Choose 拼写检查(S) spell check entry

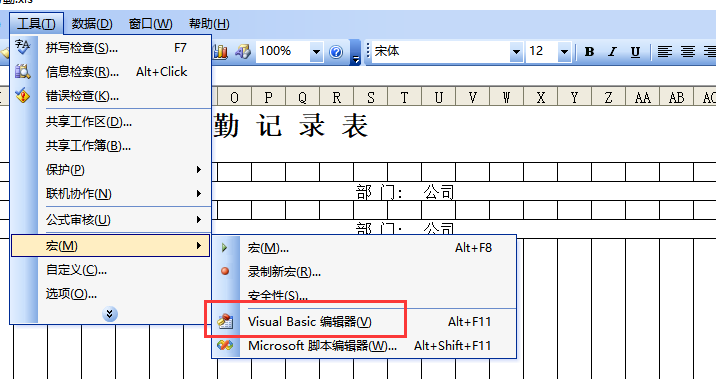[111, 48]
